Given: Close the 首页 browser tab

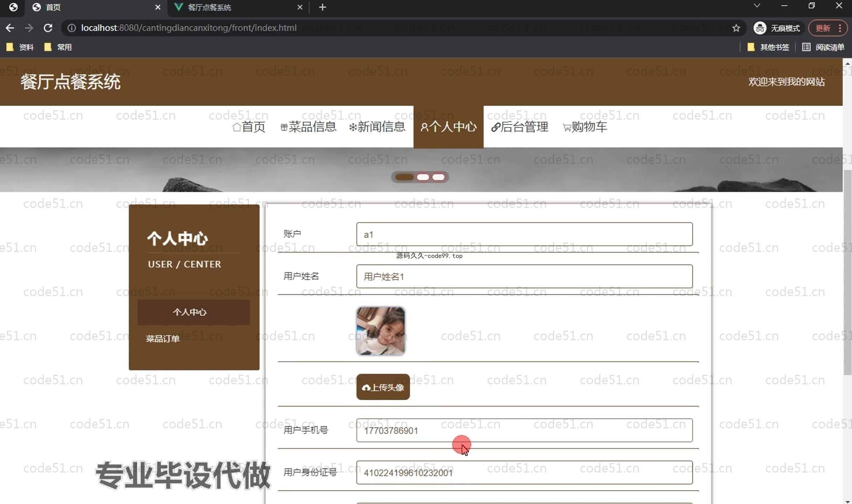Looking at the screenshot, I should click(x=158, y=7).
